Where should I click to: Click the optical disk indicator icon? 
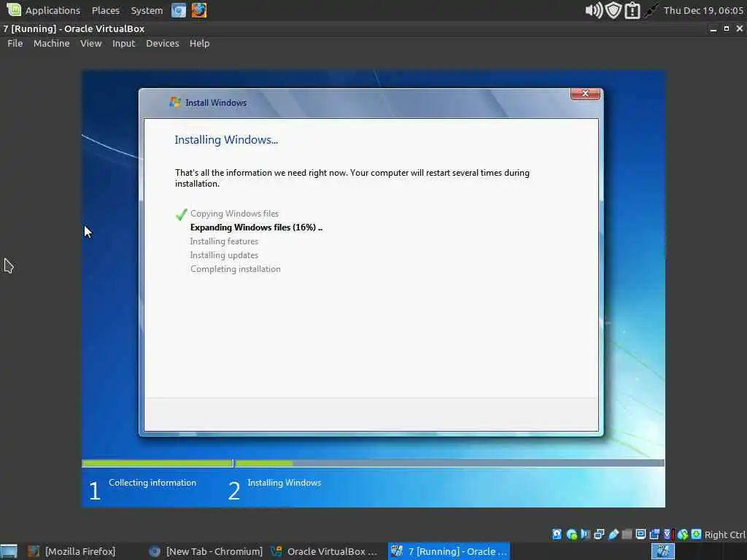coord(572,534)
